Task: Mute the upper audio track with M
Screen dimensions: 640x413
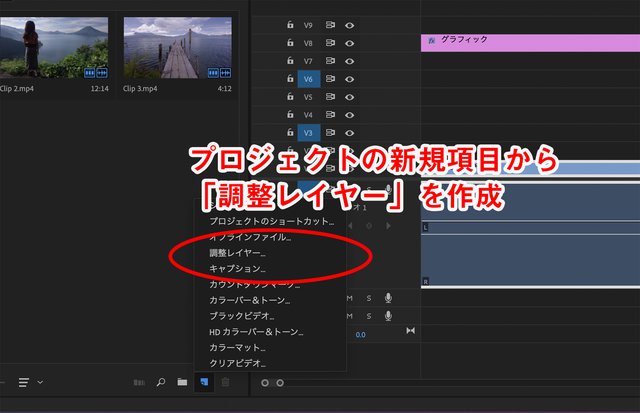Action: pos(349,297)
